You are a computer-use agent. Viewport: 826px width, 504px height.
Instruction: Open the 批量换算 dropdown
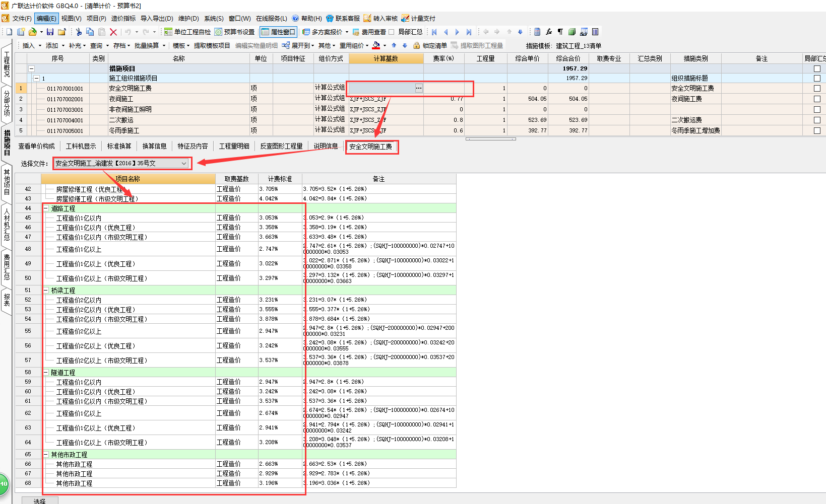(x=150, y=45)
